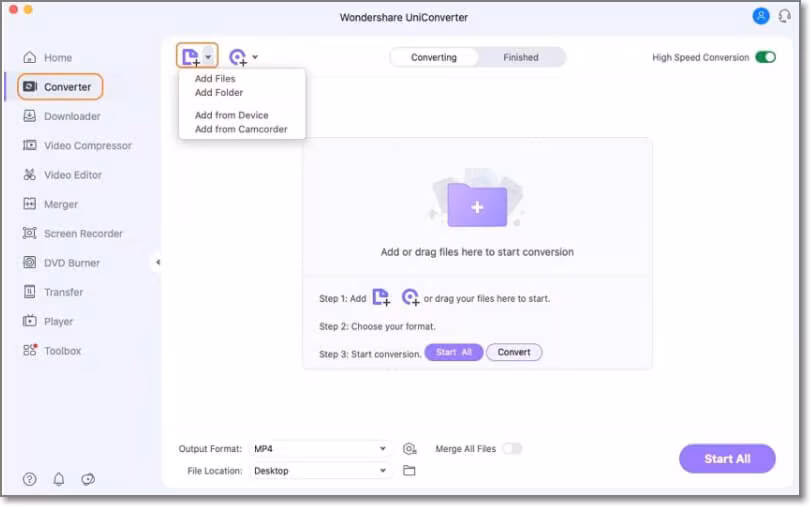The height and width of the screenshot is (506, 810).
Task: Click the 'Step 2: Choose your format.' text
Action: pyautogui.click(x=377, y=326)
